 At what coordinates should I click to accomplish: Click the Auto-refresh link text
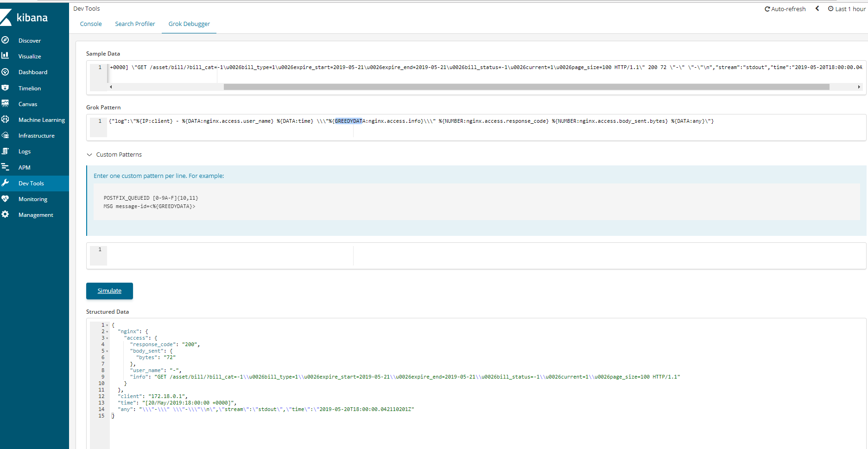point(788,9)
